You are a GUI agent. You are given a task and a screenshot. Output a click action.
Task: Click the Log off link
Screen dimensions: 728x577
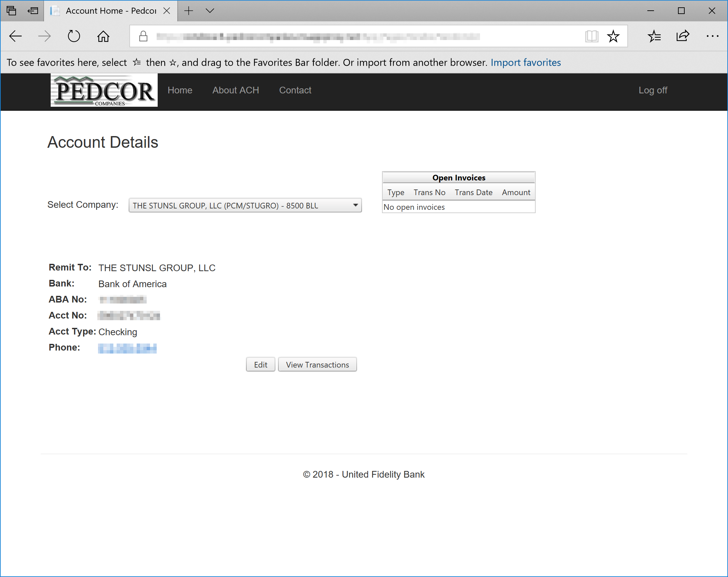(x=652, y=90)
